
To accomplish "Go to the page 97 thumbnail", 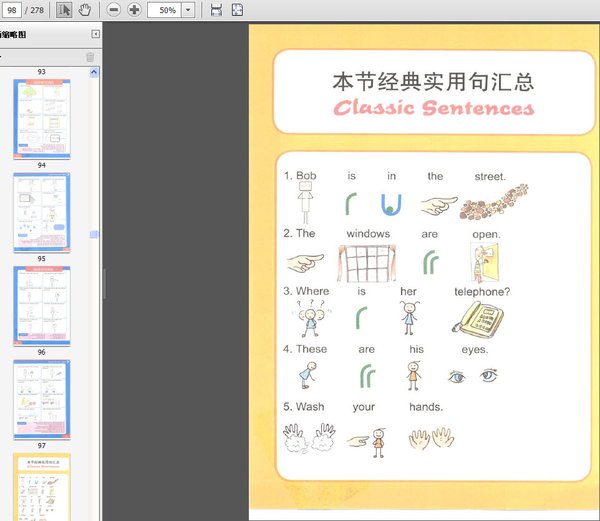I will point(42,398).
